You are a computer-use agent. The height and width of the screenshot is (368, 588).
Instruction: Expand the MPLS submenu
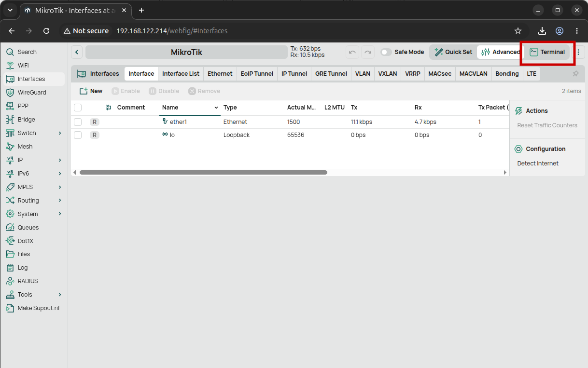pyautogui.click(x=60, y=187)
